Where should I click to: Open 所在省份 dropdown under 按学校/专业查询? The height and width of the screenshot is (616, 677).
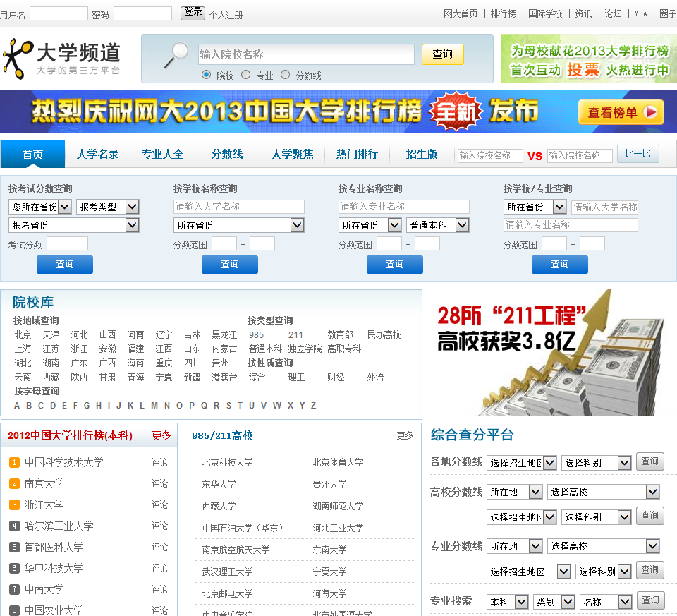pyautogui.click(x=535, y=207)
